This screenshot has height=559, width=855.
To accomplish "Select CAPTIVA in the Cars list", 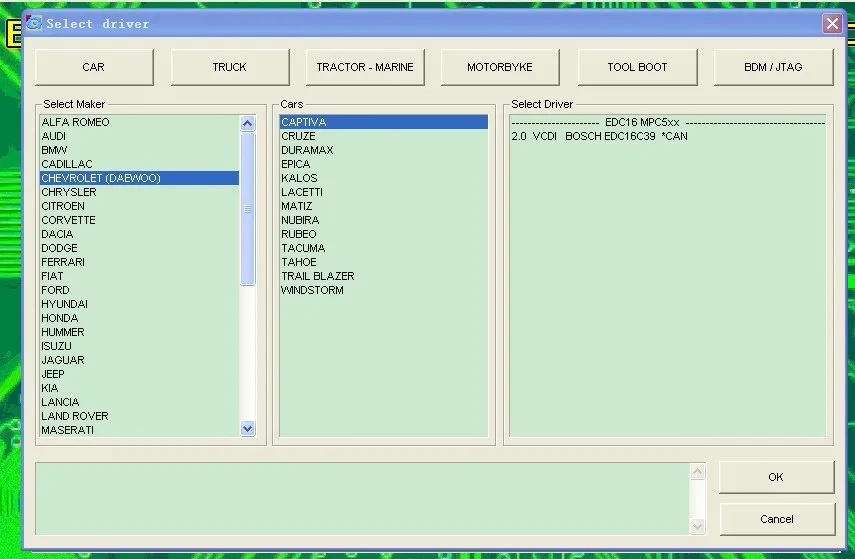I will coord(384,122).
